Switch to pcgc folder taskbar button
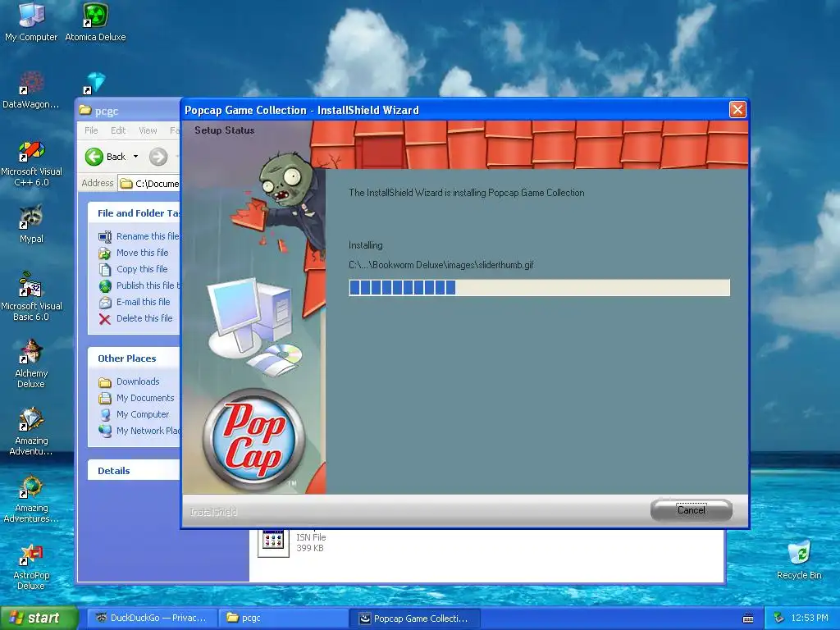 coord(283,618)
